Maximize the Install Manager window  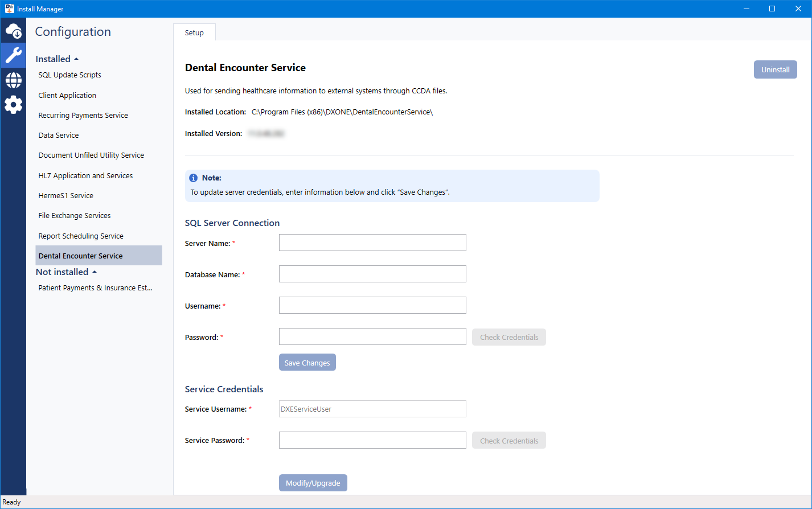click(772, 9)
